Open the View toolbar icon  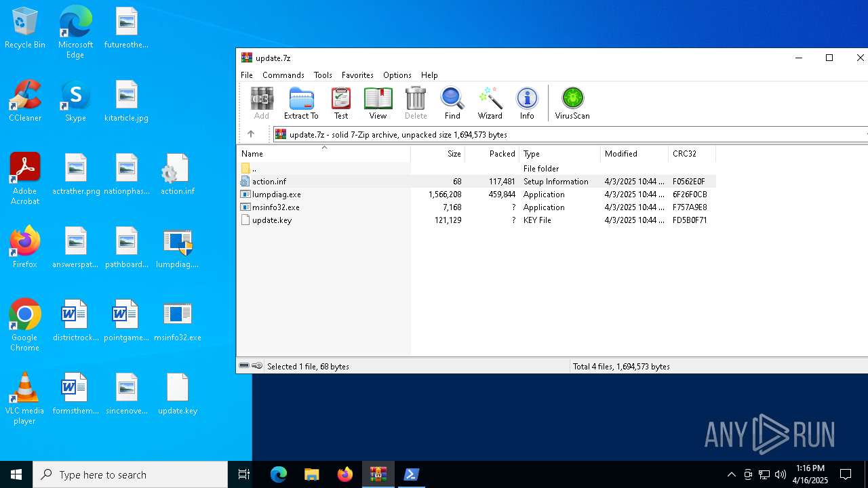[378, 103]
